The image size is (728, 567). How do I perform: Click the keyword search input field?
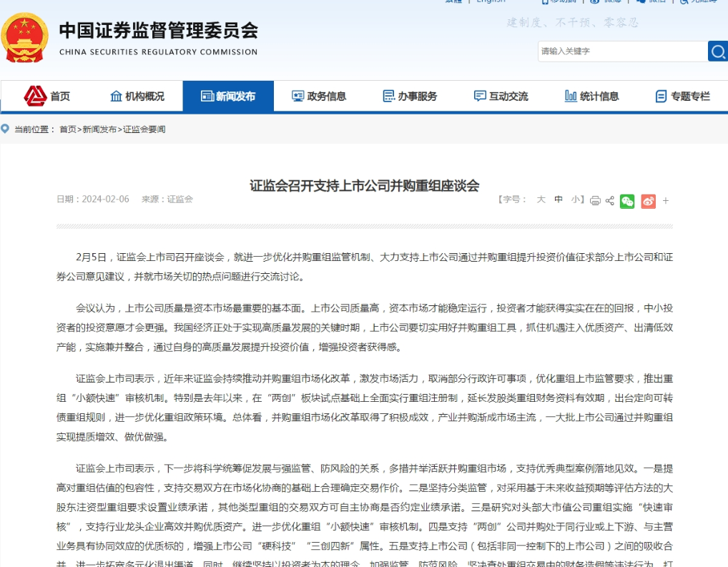621,51
